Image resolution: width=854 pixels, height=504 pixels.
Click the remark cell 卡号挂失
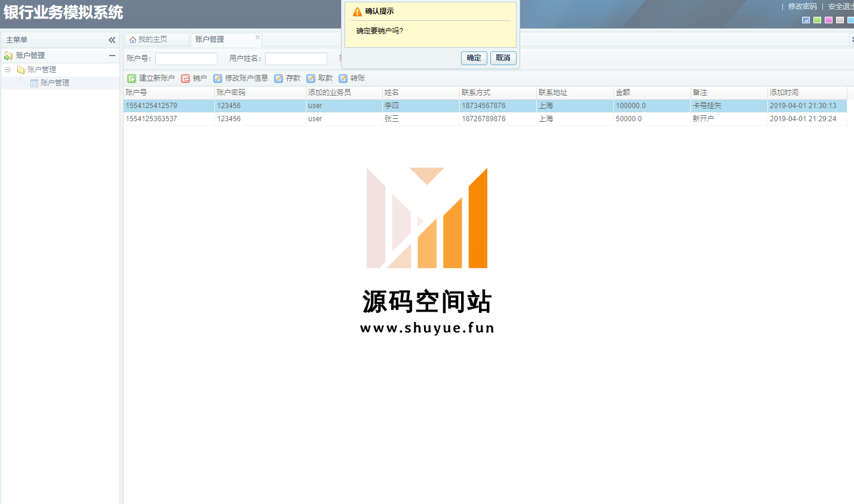tap(729, 106)
